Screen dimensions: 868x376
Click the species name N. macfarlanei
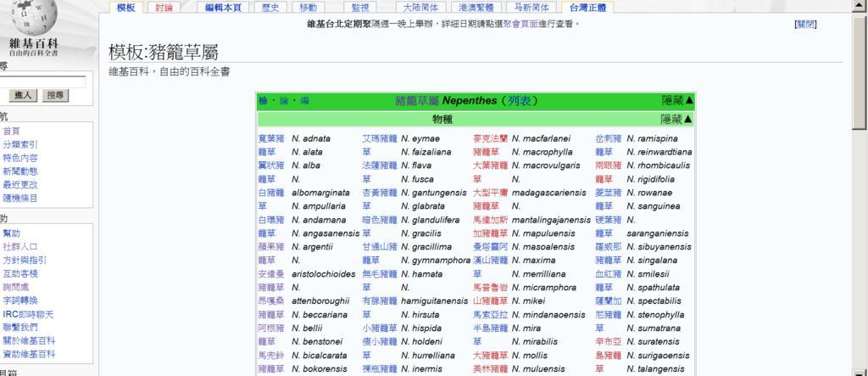(x=541, y=138)
